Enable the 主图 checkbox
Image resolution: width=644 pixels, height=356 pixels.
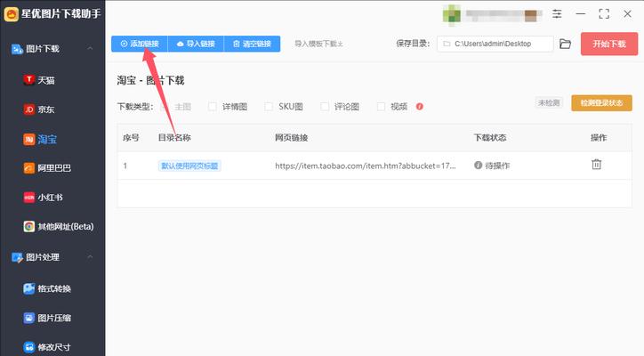tap(165, 107)
